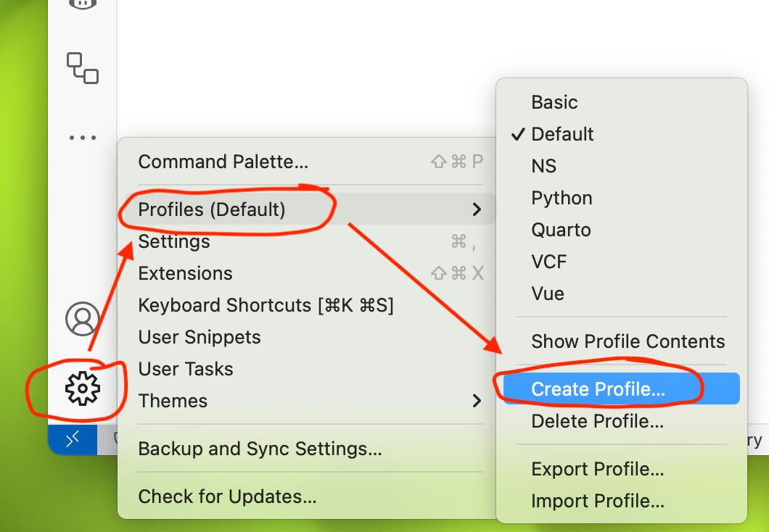
Task: Open the Manage gear icon
Action: pos(83,388)
